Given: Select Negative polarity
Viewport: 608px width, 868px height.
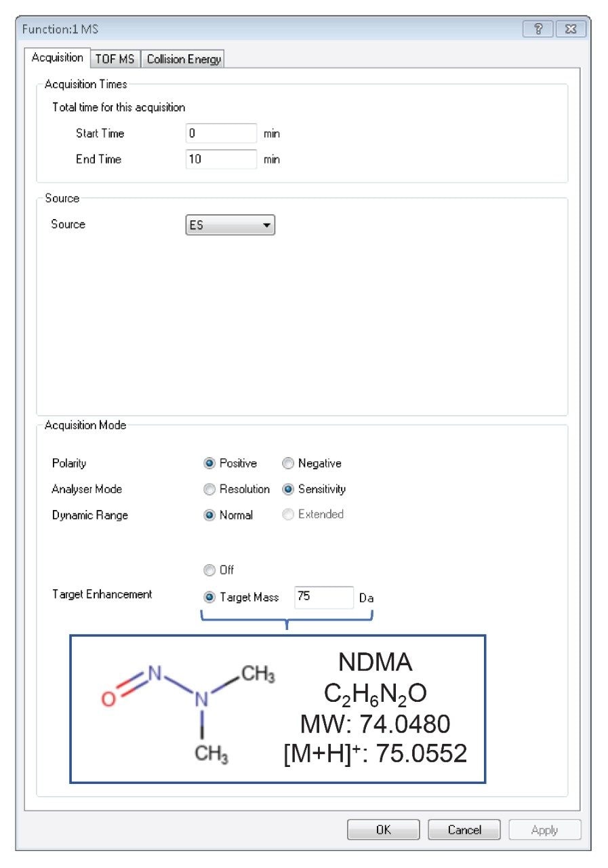Looking at the screenshot, I should pyautogui.click(x=288, y=464).
